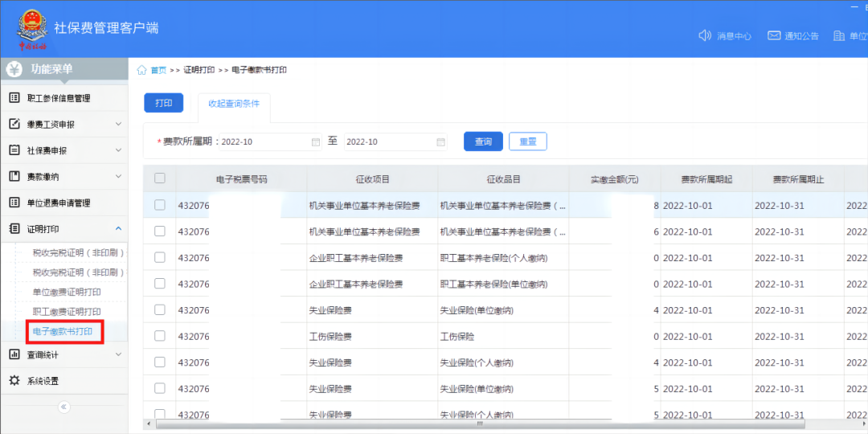Check second 机关事业单位基本养老保险费 row checkbox
The height and width of the screenshot is (434, 868).
[x=159, y=231]
